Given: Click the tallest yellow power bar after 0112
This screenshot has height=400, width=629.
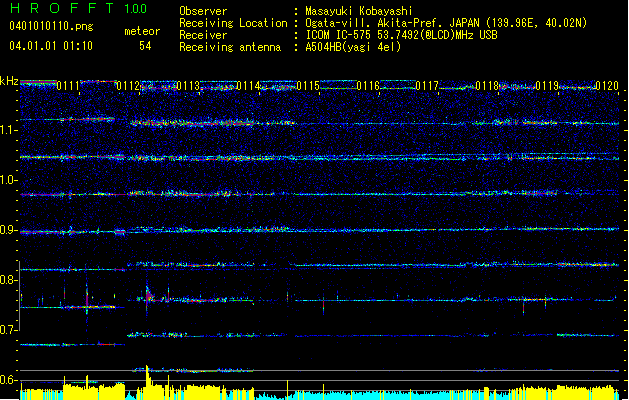Looking at the screenshot, I should click(147, 382).
